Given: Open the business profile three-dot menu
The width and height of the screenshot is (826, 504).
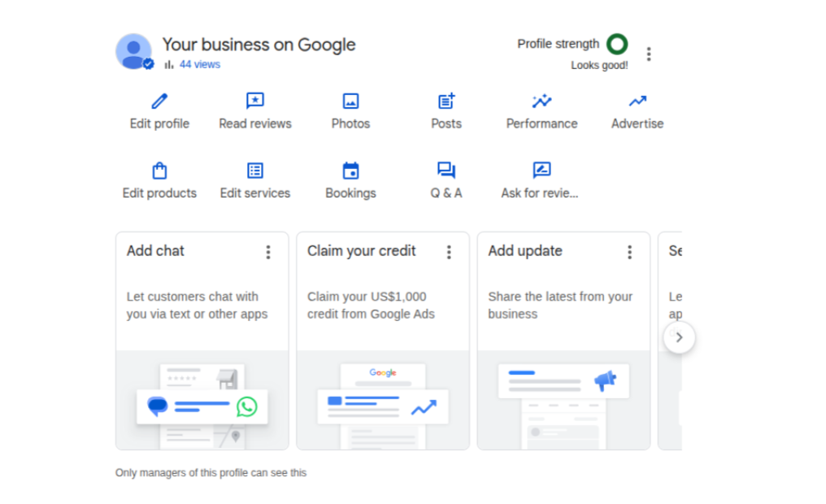Looking at the screenshot, I should tap(649, 54).
